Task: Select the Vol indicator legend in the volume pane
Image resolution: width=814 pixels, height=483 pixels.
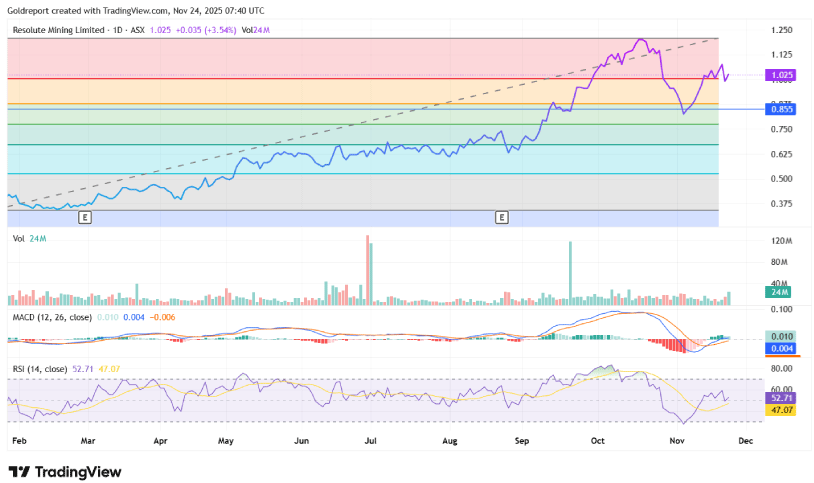Action: (18, 239)
